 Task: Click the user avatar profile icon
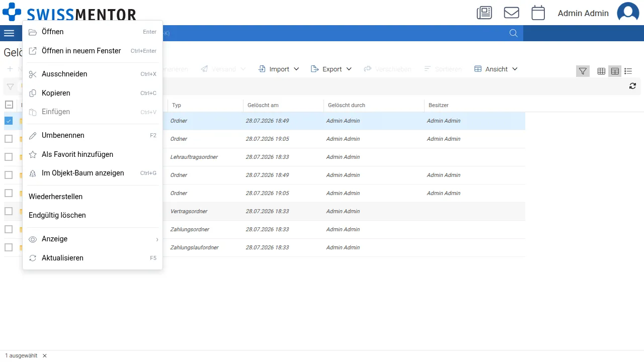click(x=628, y=13)
